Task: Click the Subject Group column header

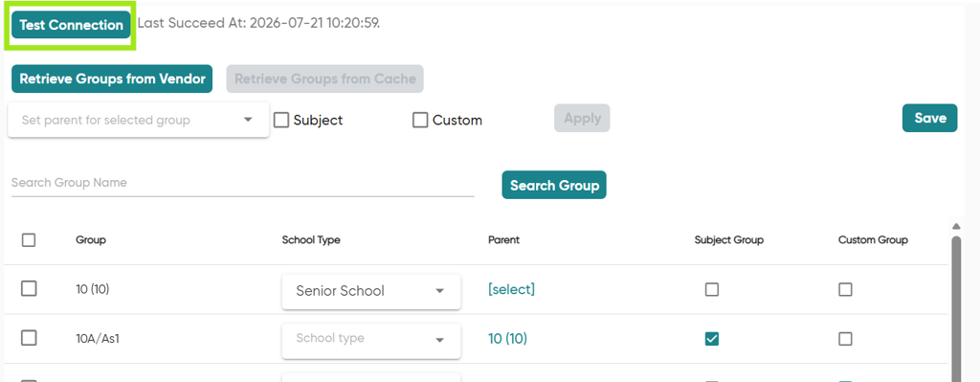Action: [728, 240]
